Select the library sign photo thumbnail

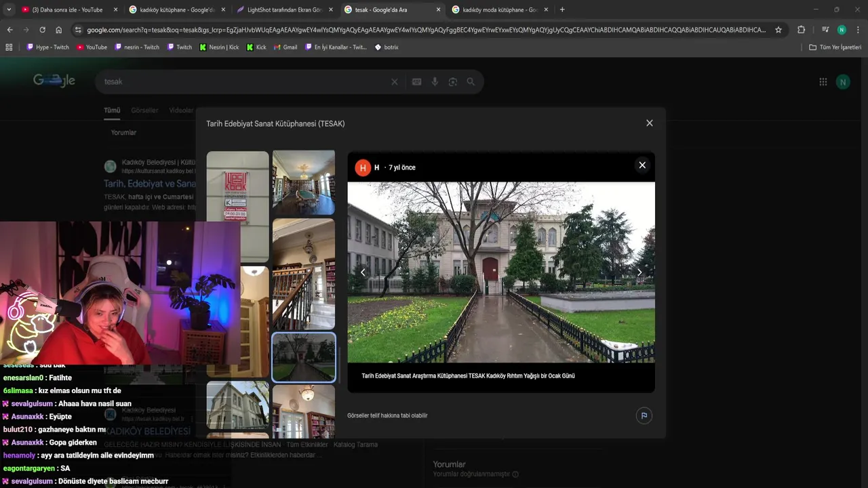coord(237,206)
